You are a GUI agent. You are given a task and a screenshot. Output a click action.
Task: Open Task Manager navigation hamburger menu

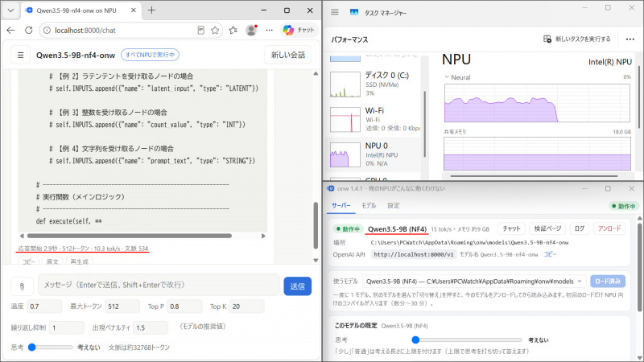click(x=335, y=12)
